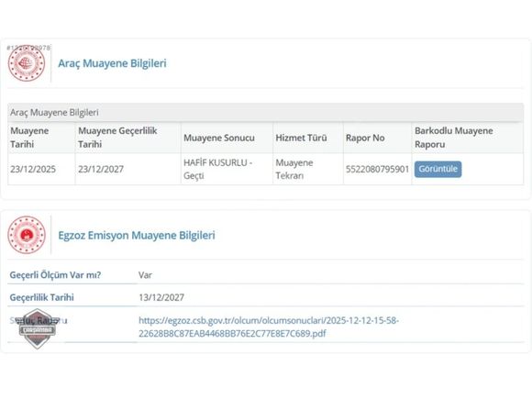Image resolution: width=532 pixels, height=399 pixels.
Task: Click the transport ministry emblem beside Araç Muayene Bilgileri
Action: (27, 63)
